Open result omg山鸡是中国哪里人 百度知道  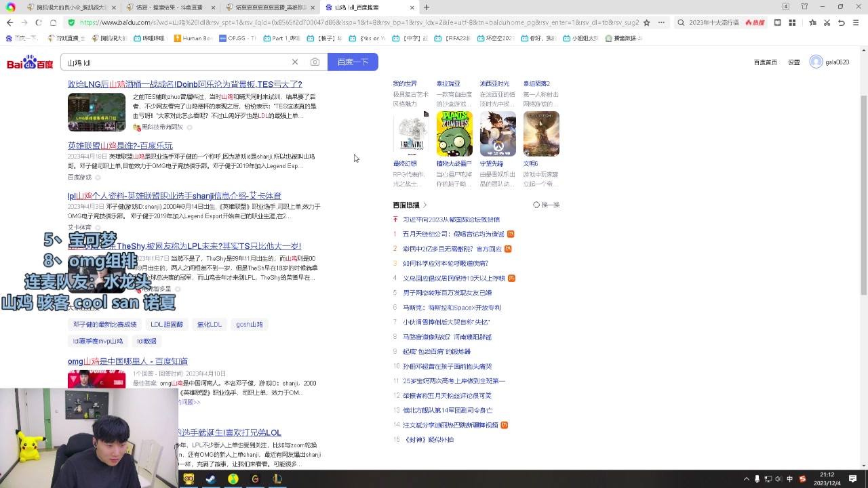pos(127,361)
